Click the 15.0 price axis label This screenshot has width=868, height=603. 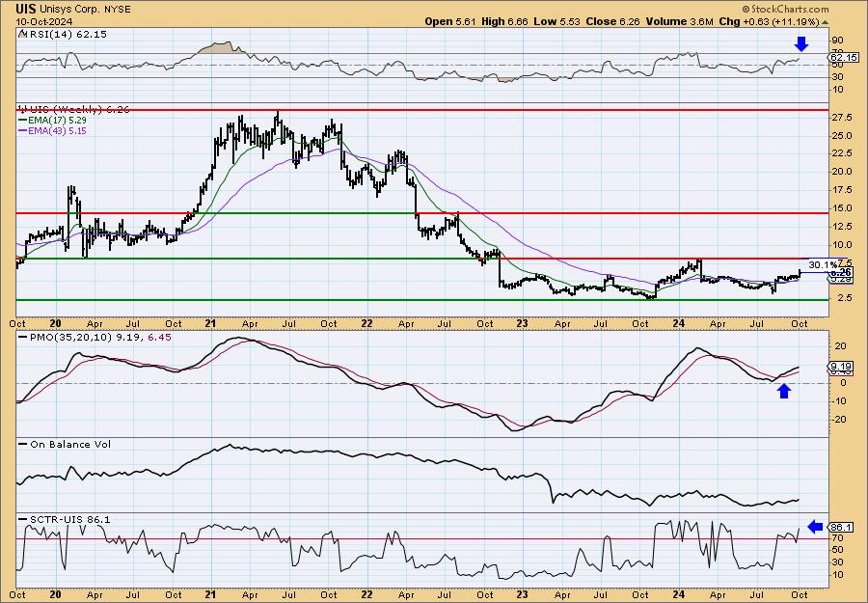(841, 208)
